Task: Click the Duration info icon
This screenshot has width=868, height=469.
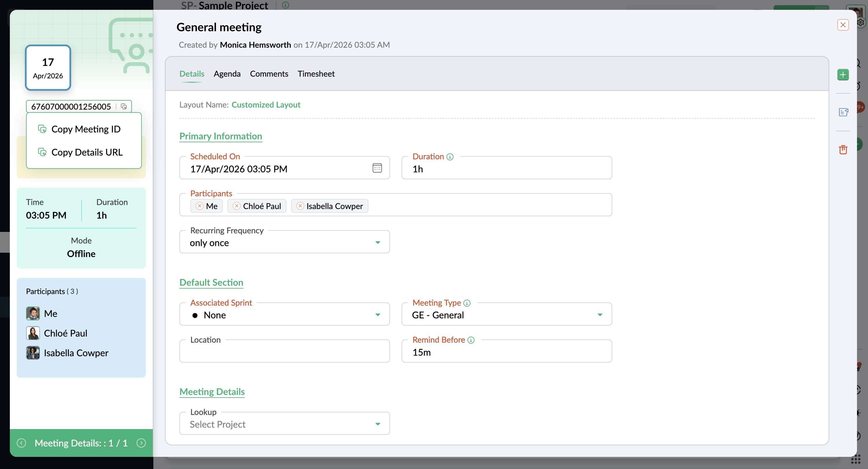Action: pyautogui.click(x=450, y=156)
